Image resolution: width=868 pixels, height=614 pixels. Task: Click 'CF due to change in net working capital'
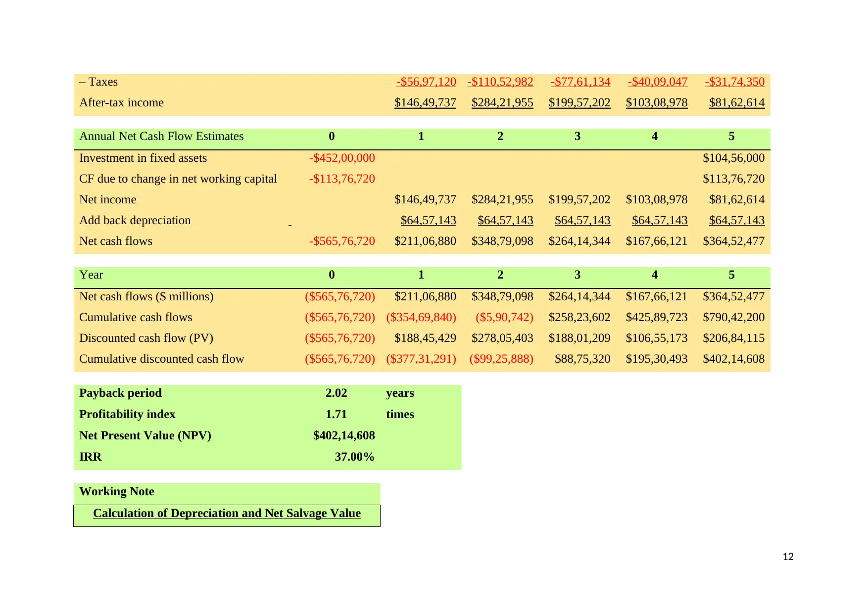point(178,179)
